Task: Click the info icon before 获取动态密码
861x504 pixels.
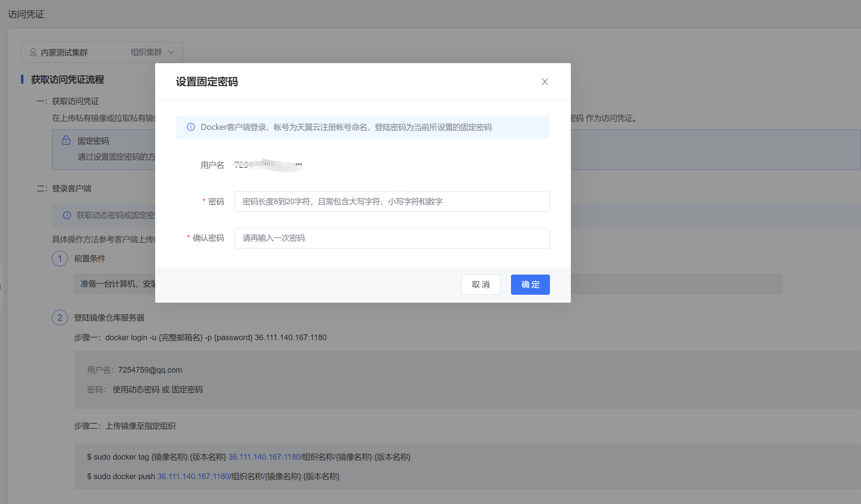Action: pyautogui.click(x=67, y=215)
